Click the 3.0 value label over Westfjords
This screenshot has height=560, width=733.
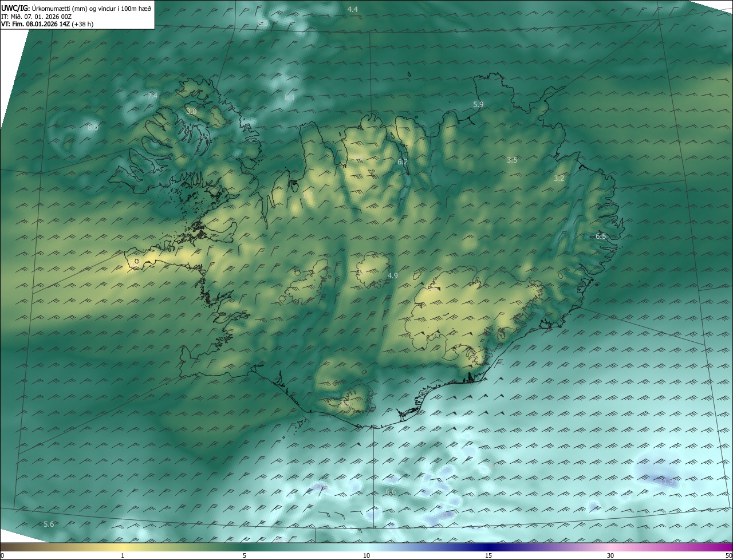[x=191, y=111]
